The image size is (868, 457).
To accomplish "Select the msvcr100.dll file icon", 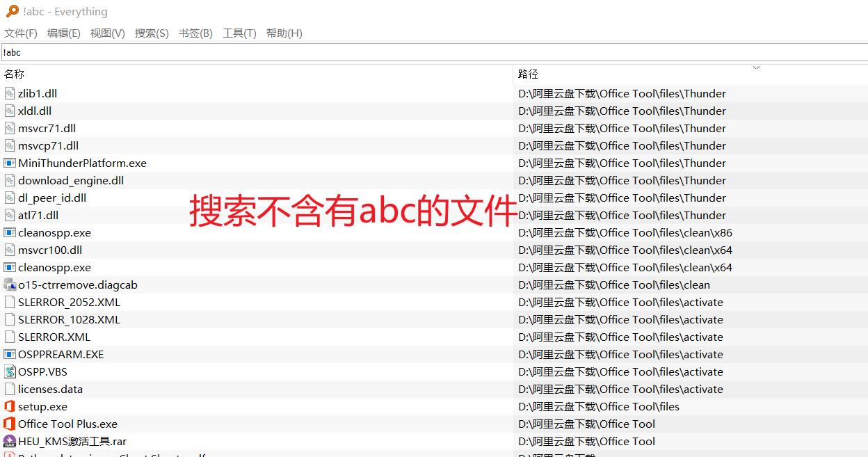I will (10, 250).
